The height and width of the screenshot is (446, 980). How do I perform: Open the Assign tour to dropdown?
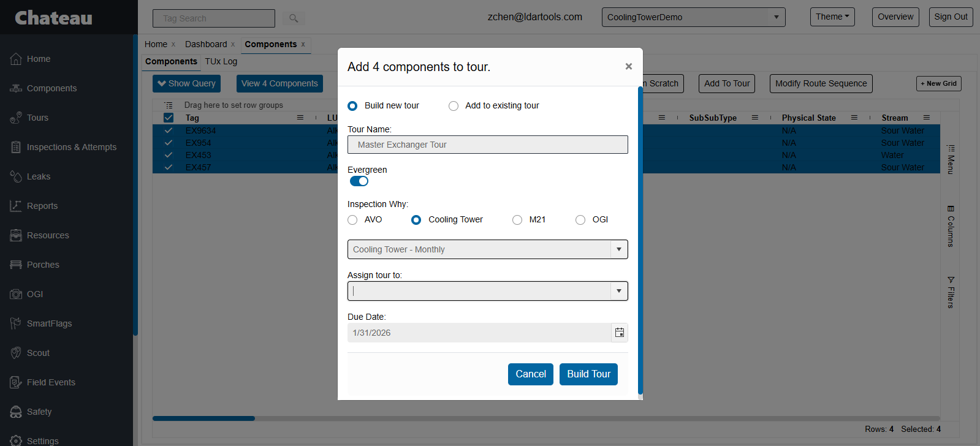[x=619, y=291]
